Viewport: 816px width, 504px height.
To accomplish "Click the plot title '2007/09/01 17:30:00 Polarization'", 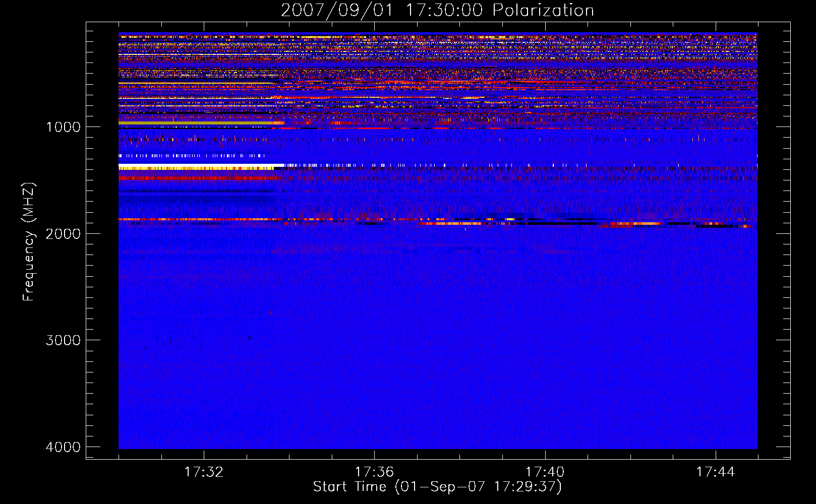I will tap(437, 10).
